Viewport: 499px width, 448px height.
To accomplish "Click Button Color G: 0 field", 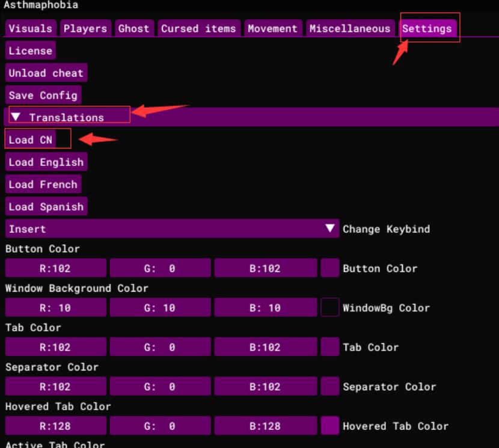I will point(160,268).
